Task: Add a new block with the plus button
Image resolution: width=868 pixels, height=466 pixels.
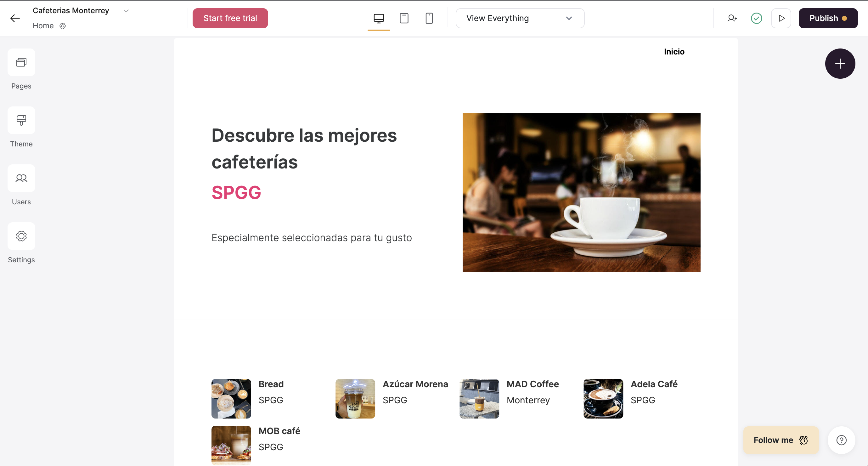Action: [x=840, y=63]
